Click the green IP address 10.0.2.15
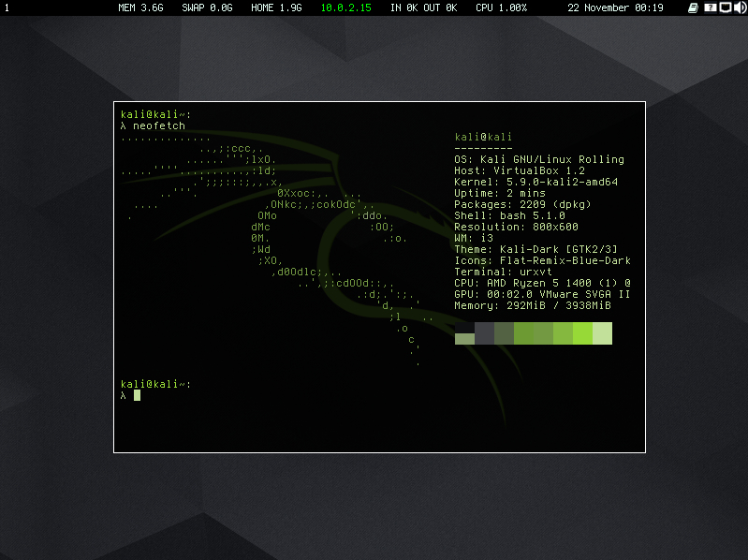Image resolution: width=748 pixels, height=560 pixels. [345, 7]
